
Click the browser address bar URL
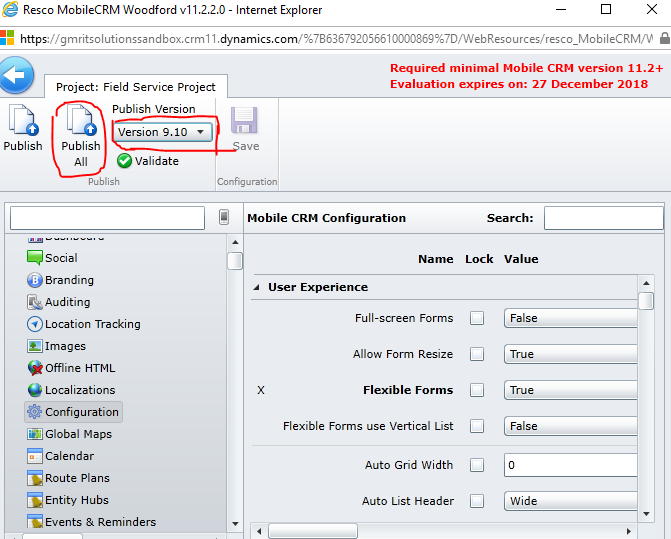click(336, 39)
